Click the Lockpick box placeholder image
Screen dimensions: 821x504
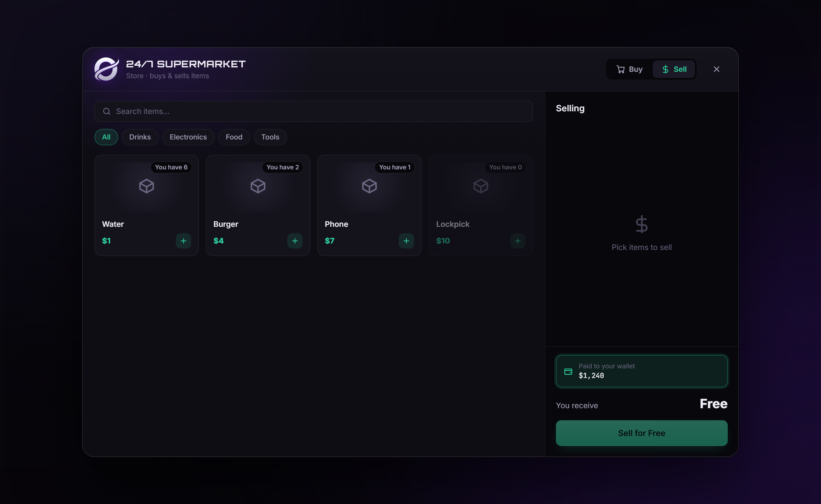click(481, 186)
